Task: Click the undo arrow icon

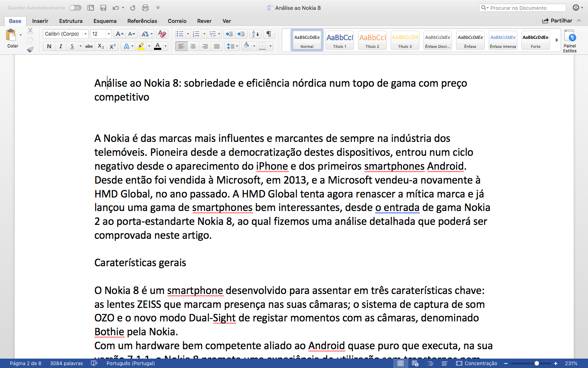Action: point(116,8)
